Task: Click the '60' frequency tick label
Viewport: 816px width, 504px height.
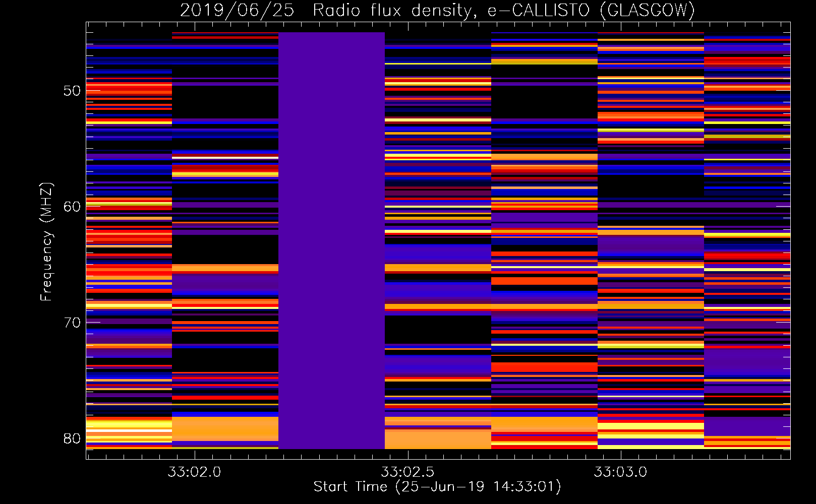Action: point(72,207)
